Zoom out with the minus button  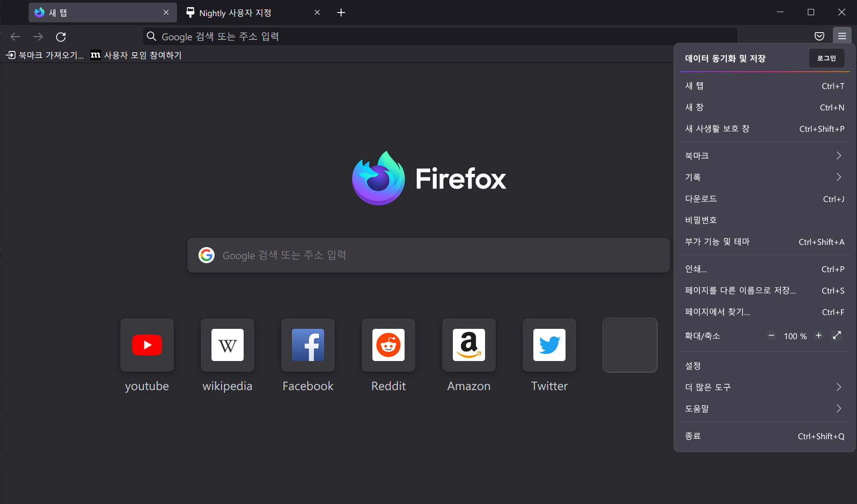coord(771,336)
